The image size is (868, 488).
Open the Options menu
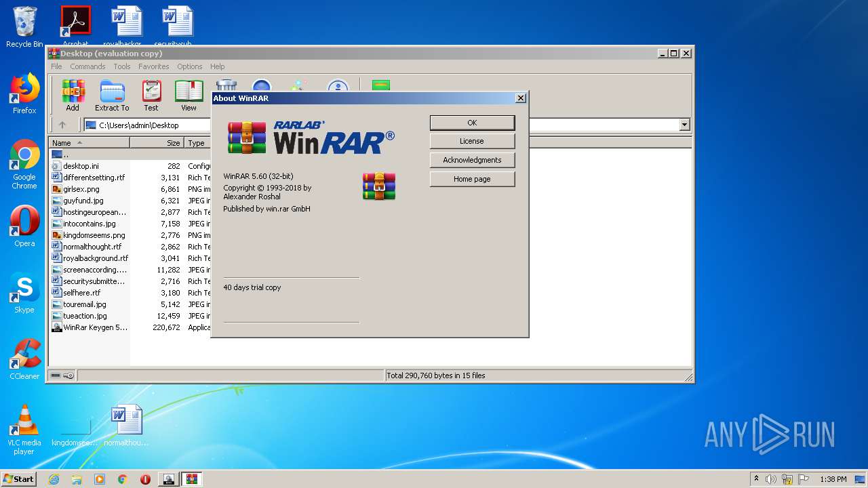pos(190,66)
